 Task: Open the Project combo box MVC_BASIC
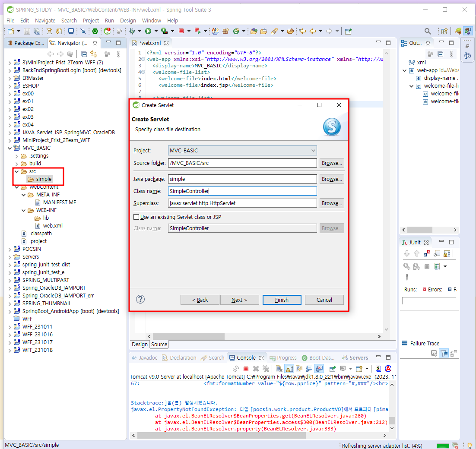[242, 151]
